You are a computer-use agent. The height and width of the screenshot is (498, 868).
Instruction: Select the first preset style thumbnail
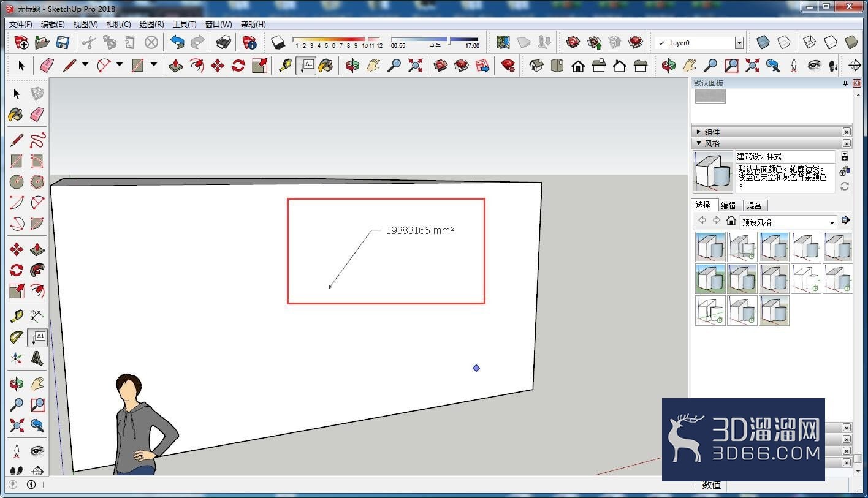[x=710, y=247]
